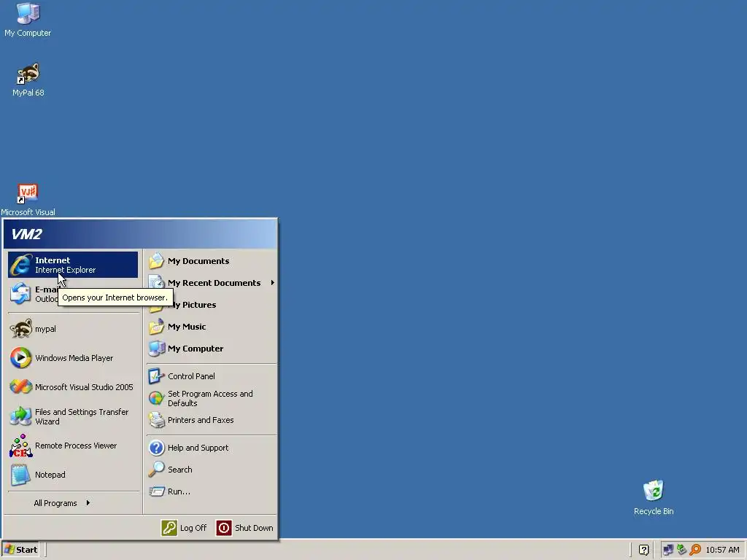The image size is (747, 560).
Task: Launch mypal from the Start menu
Action: (x=73, y=329)
